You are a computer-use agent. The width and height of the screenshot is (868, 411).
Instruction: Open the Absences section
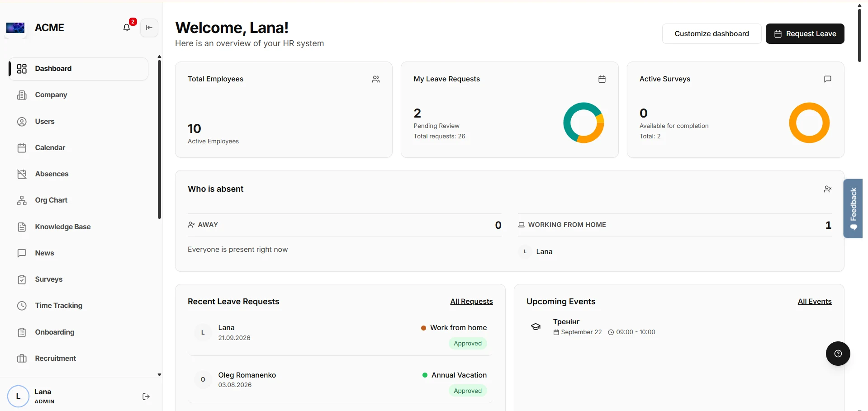tap(79, 174)
